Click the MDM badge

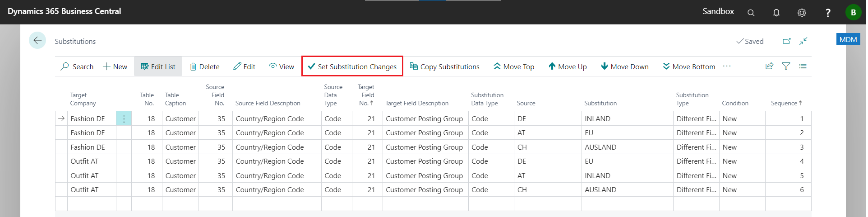point(848,39)
